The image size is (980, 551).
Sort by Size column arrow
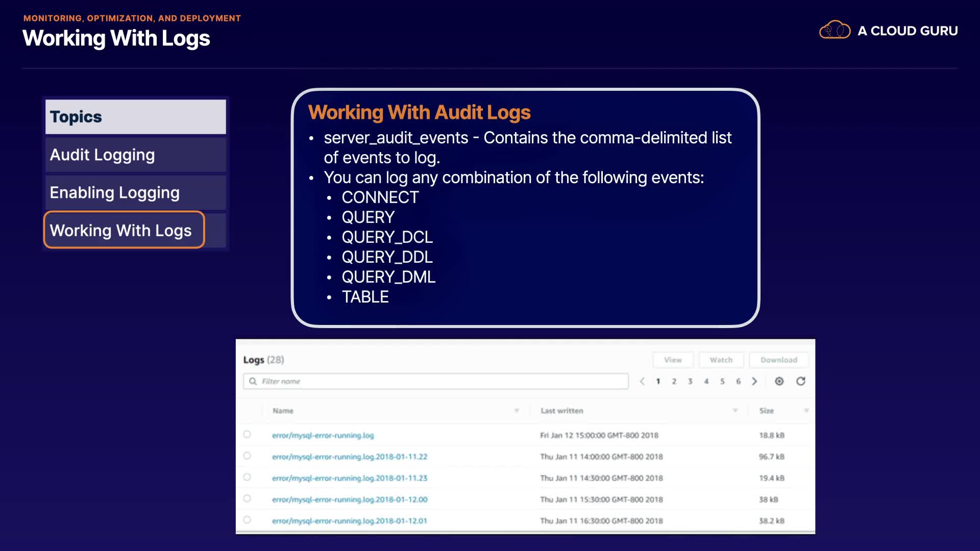pos(806,411)
